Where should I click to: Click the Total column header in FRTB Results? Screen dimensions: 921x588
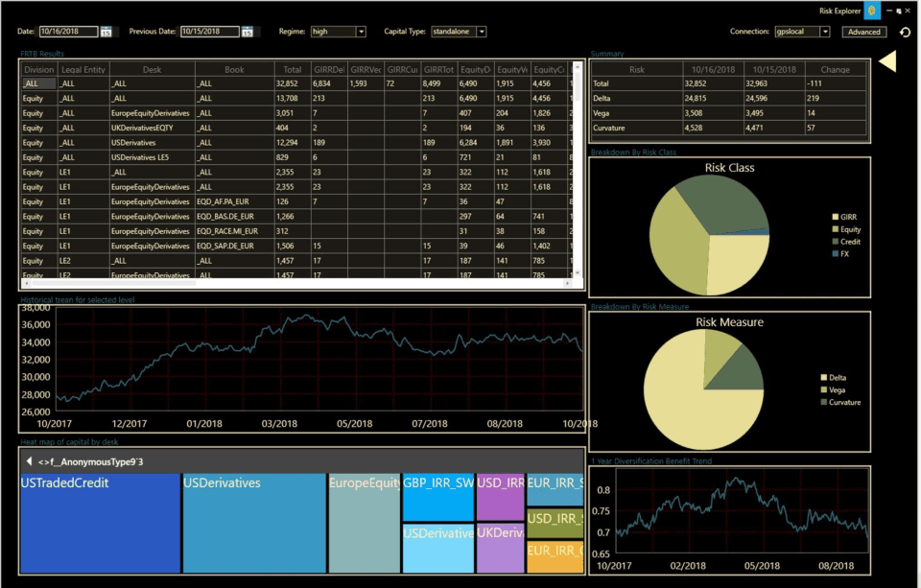coord(293,70)
